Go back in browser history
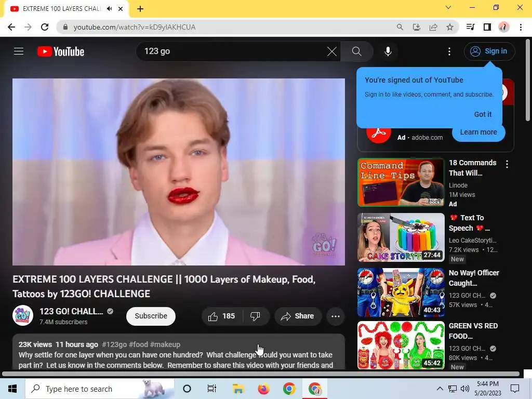 pyautogui.click(x=11, y=27)
